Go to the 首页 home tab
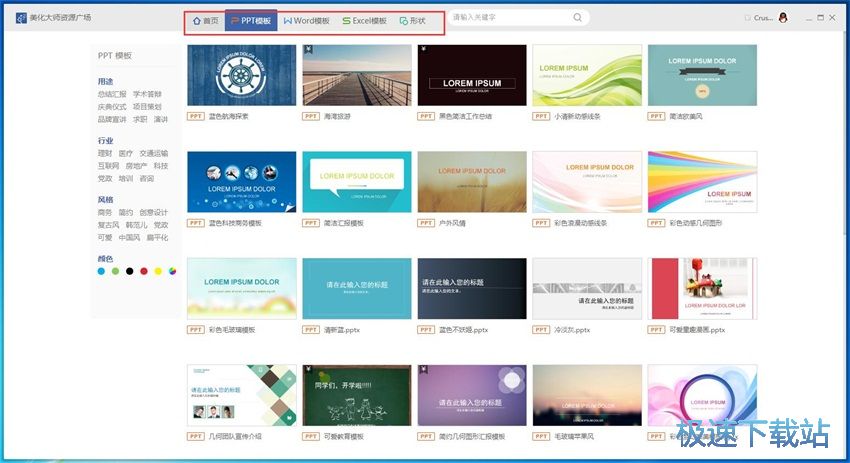 pos(205,21)
